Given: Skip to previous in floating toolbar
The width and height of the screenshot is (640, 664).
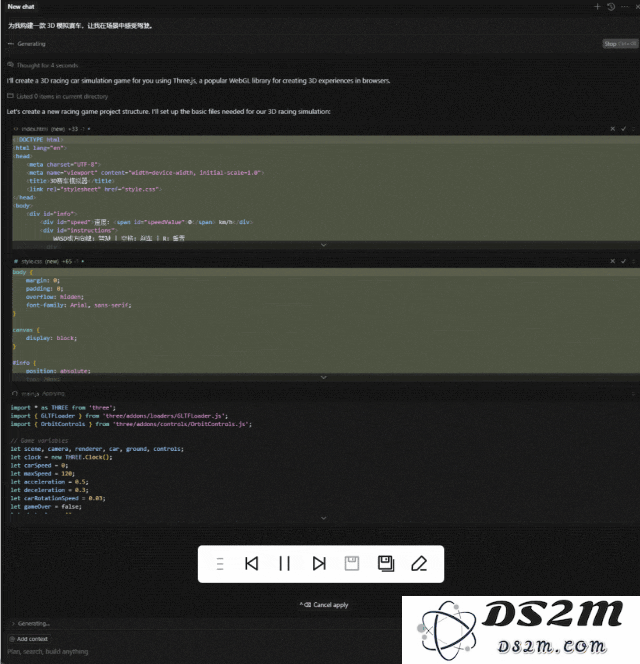Looking at the screenshot, I should click(252, 564).
